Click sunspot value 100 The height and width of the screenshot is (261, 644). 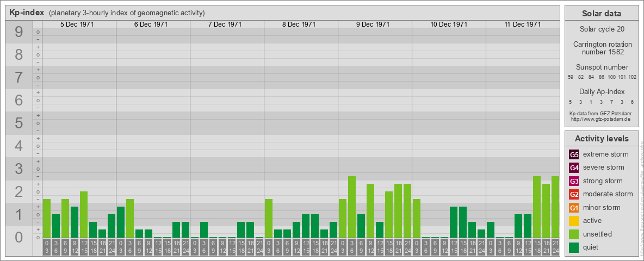(611, 77)
